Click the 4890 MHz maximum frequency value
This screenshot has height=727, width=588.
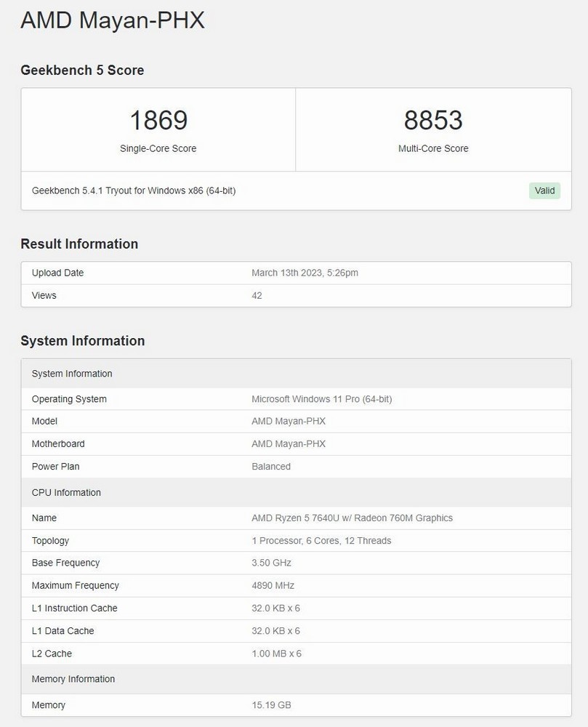pyautogui.click(x=273, y=585)
